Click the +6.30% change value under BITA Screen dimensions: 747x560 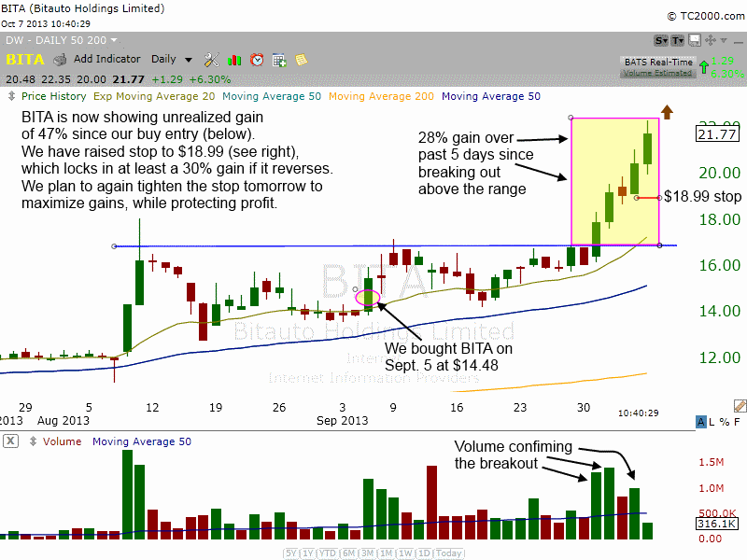pos(209,79)
